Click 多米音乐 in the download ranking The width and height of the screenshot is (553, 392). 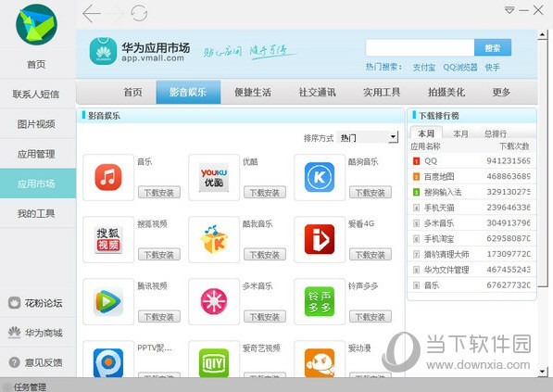(x=439, y=223)
